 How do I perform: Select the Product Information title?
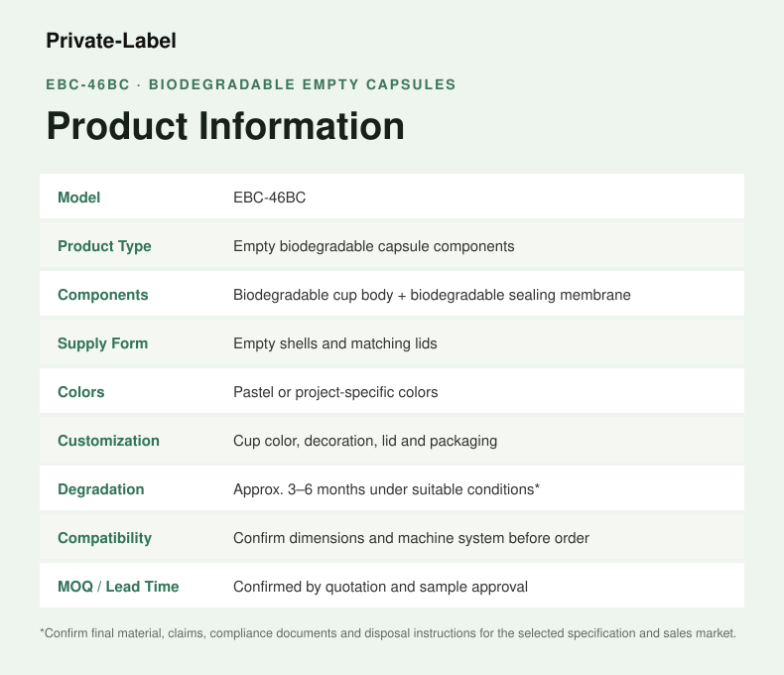[x=225, y=126]
